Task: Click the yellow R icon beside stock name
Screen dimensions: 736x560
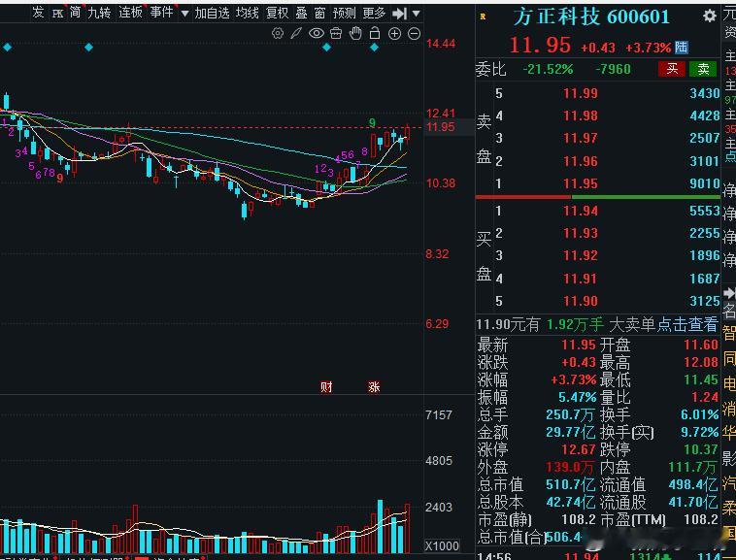Action: tap(483, 16)
